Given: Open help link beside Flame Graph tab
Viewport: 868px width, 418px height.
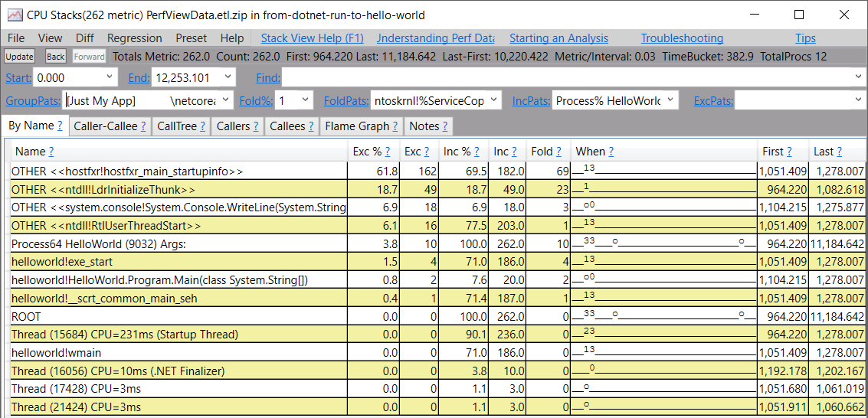Looking at the screenshot, I should tap(395, 126).
